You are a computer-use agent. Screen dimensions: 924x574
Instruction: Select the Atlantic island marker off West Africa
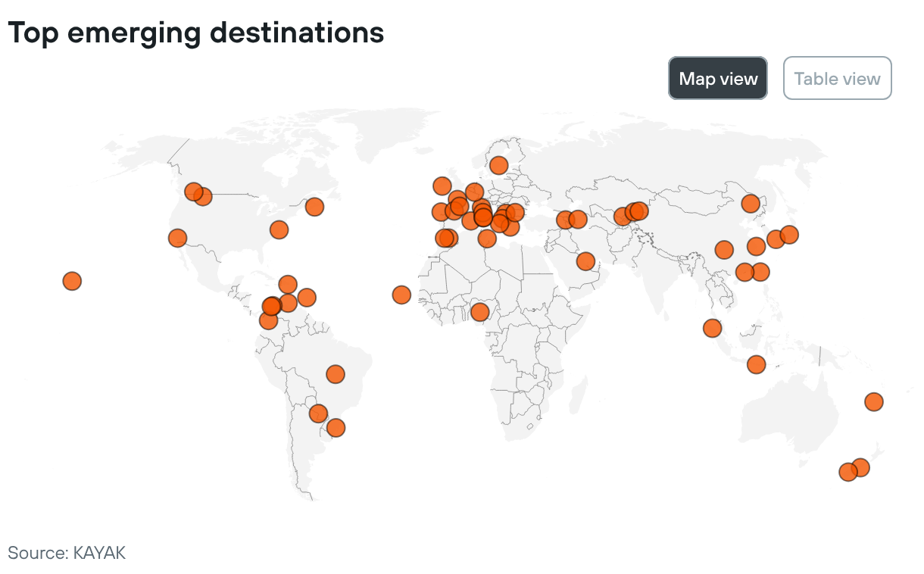point(401,295)
